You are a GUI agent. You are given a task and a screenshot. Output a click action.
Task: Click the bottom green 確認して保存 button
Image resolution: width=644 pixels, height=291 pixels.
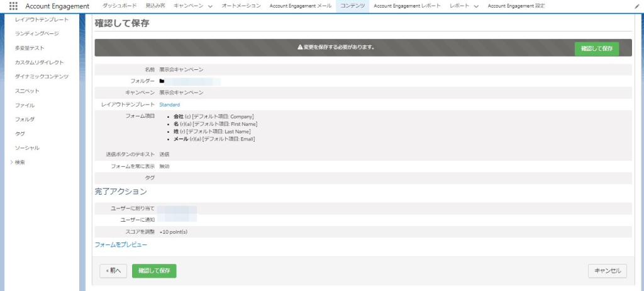tap(154, 271)
